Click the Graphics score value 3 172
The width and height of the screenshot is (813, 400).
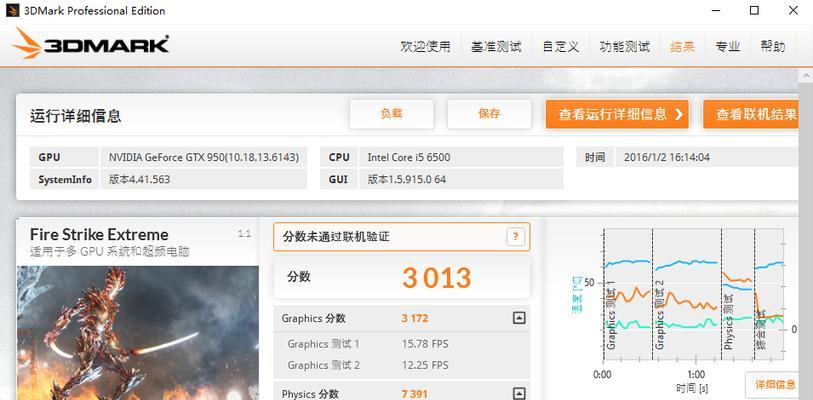415,318
